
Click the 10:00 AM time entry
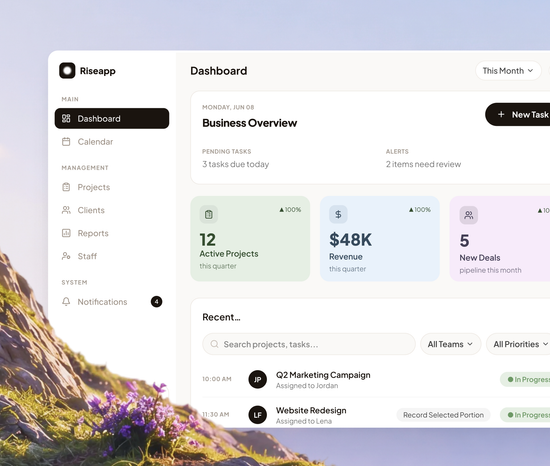point(217,379)
